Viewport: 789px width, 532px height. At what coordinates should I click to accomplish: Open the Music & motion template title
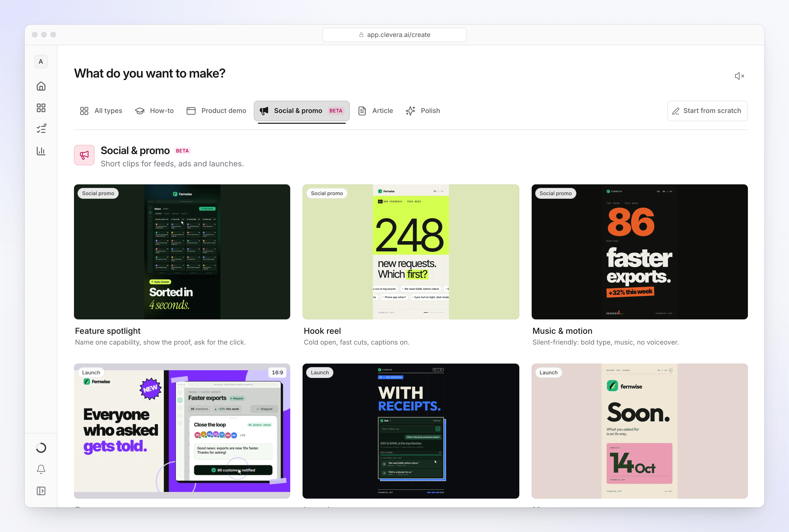click(562, 331)
